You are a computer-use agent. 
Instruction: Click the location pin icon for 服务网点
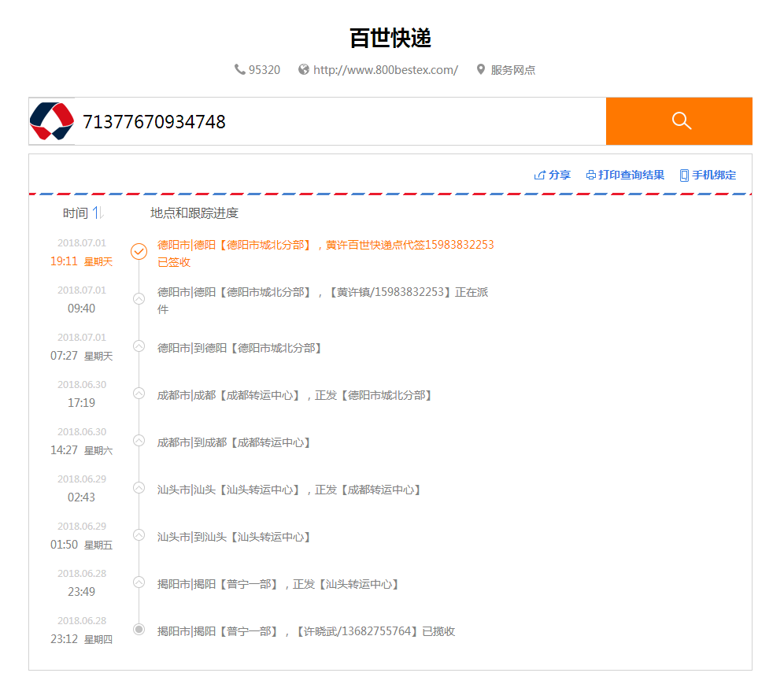(480, 69)
